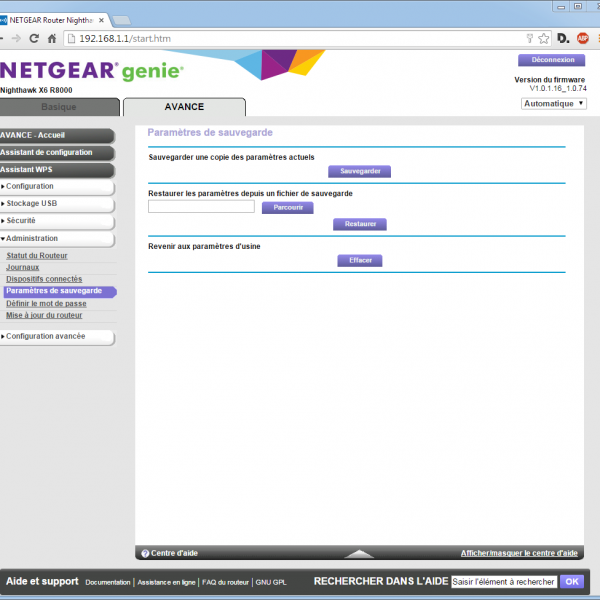
Task: Open the Automatique language dropdown
Action: pos(553,103)
